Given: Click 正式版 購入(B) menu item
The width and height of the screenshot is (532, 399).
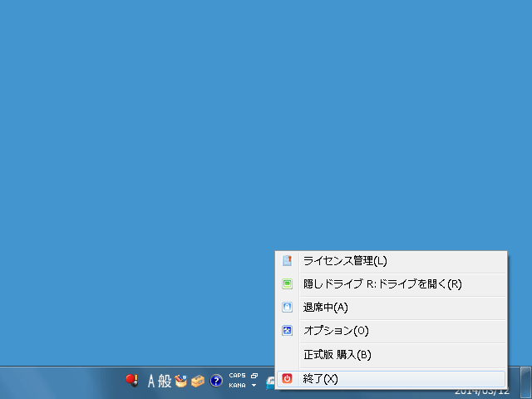Looking at the screenshot, I should [x=391, y=355].
